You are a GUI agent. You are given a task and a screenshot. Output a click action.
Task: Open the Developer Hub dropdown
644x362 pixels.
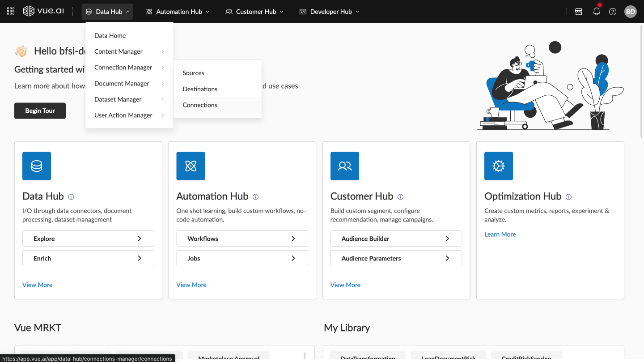pyautogui.click(x=329, y=12)
